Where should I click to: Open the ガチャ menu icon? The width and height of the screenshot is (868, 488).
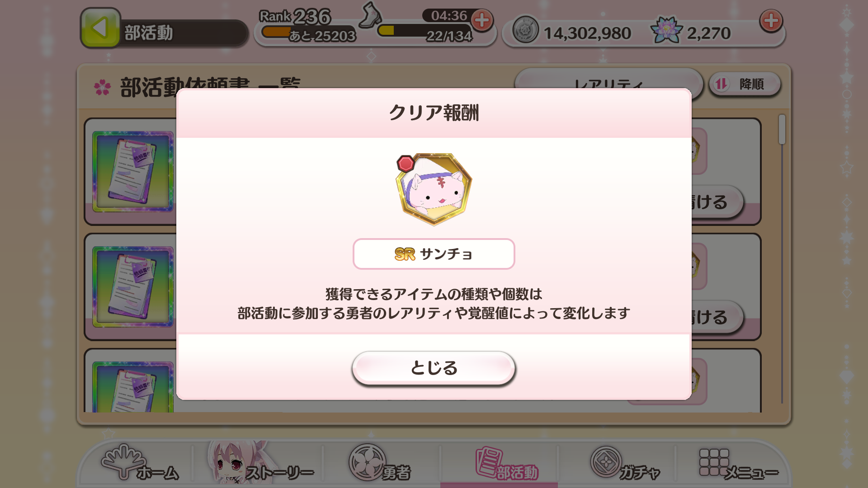(x=626, y=463)
